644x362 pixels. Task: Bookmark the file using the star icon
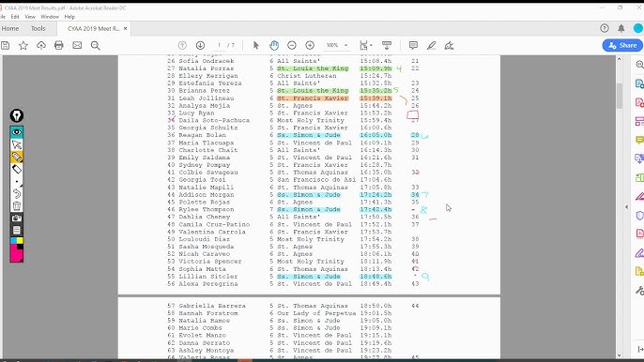(x=23, y=46)
